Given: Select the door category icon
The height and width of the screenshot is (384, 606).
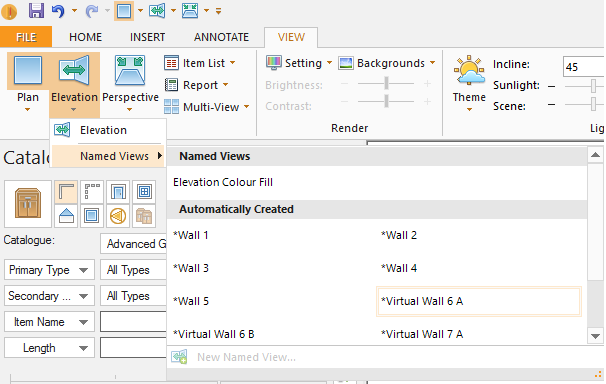Looking at the screenshot, I should 118,191.
